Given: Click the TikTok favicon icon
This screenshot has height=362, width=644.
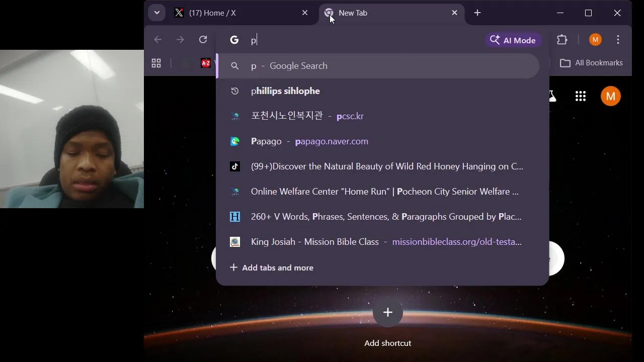Looking at the screenshot, I should pos(235,166).
